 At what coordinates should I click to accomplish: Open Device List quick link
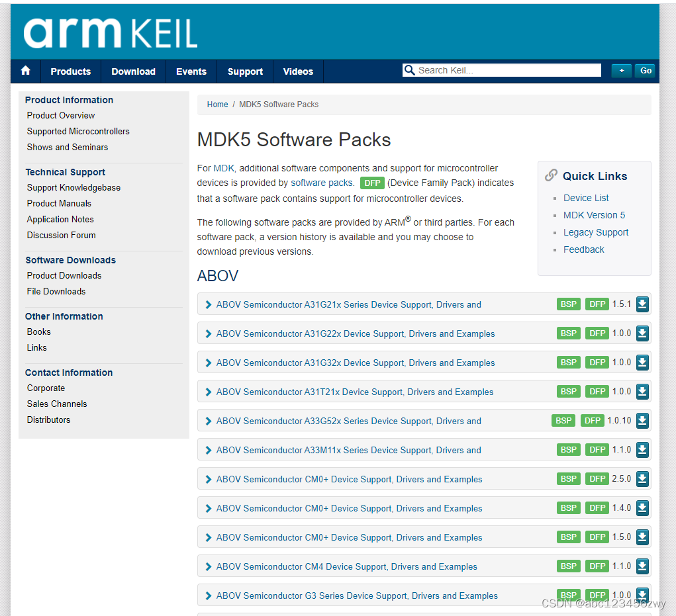point(586,198)
